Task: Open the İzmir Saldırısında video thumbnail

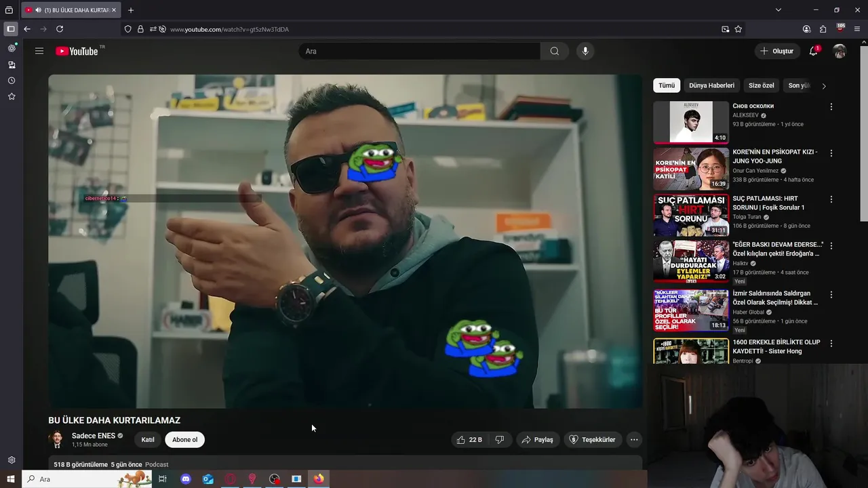Action: tap(691, 310)
